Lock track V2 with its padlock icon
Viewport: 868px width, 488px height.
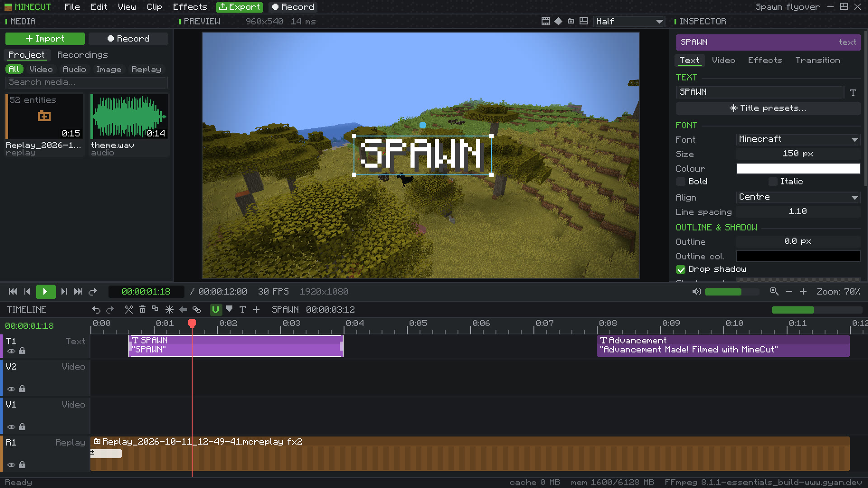click(x=22, y=389)
